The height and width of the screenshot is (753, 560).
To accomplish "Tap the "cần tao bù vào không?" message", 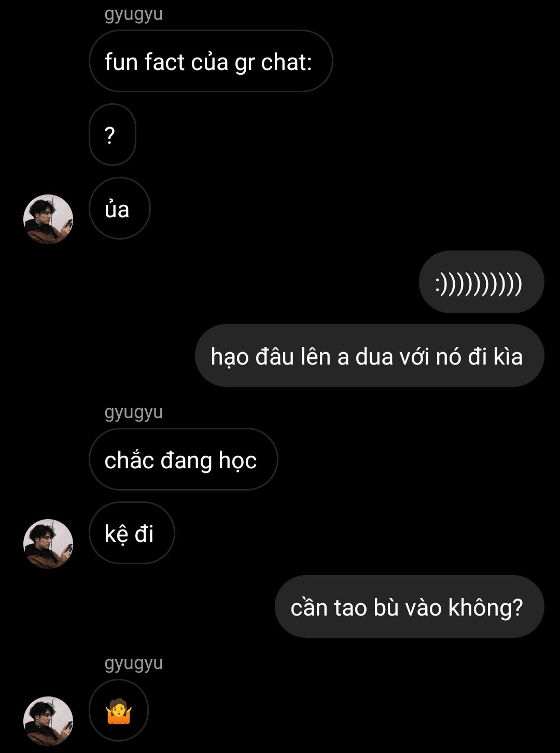I will point(409,607).
